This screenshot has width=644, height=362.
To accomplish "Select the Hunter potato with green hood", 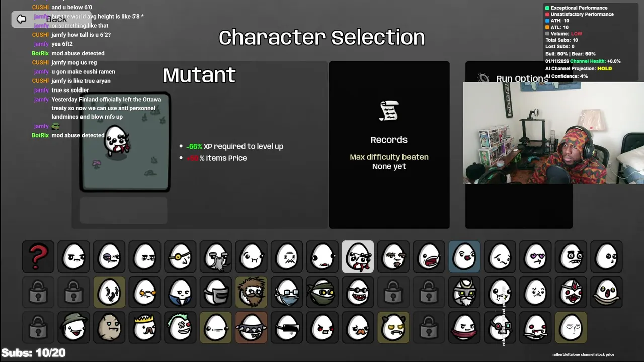I will (x=323, y=292).
